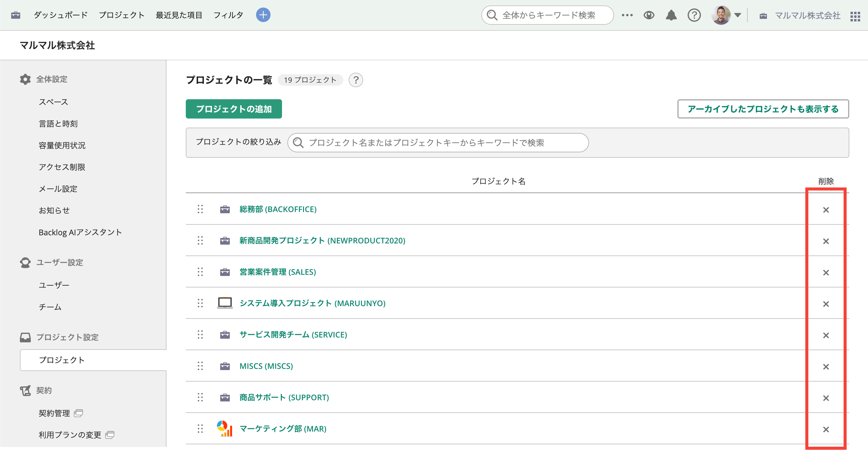This screenshot has height=450, width=868.
Task: Click the laptop icon of システム導入プロジェクト
Action: pos(225,303)
